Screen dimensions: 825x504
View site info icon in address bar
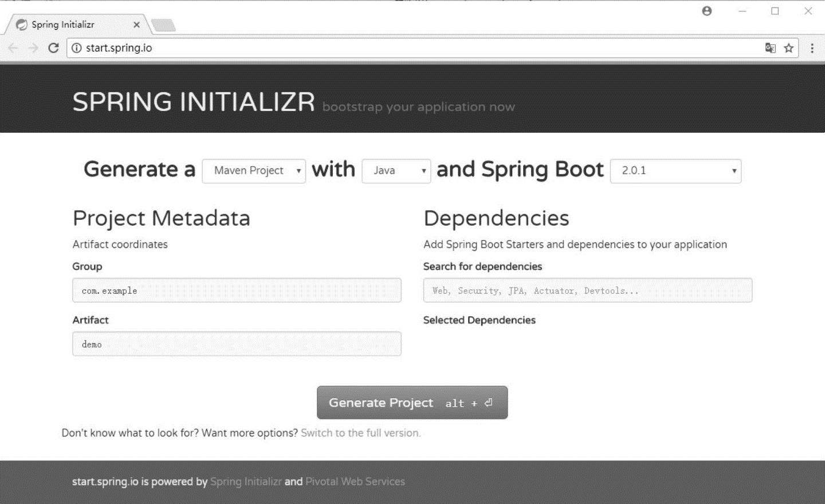tap(77, 48)
